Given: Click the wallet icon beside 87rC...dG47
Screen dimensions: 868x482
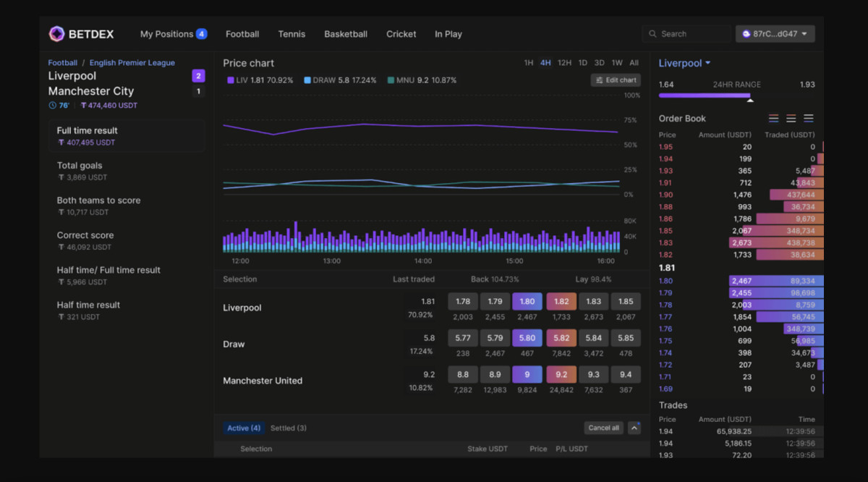Looking at the screenshot, I should (x=746, y=33).
